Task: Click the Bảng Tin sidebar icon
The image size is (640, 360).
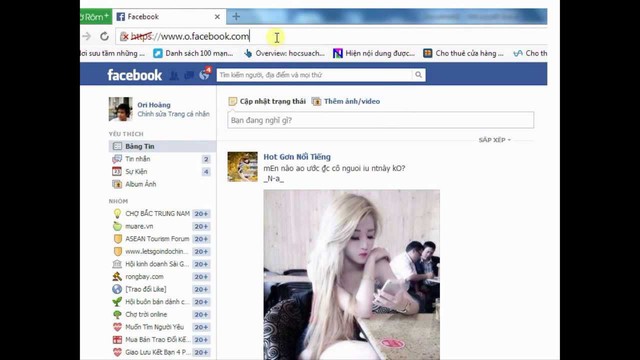Action: tap(117, 146)
